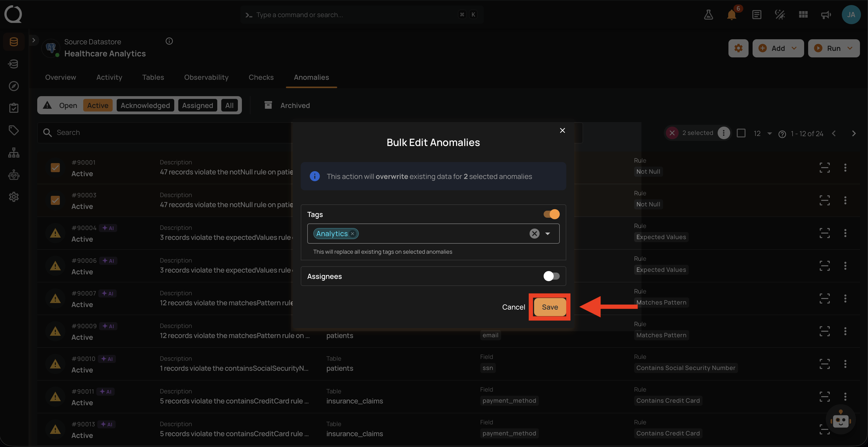The height and width of the screenshot is (447, 868).
Task: Save the bulk edit changes
Action: click(x=550, y=307)
